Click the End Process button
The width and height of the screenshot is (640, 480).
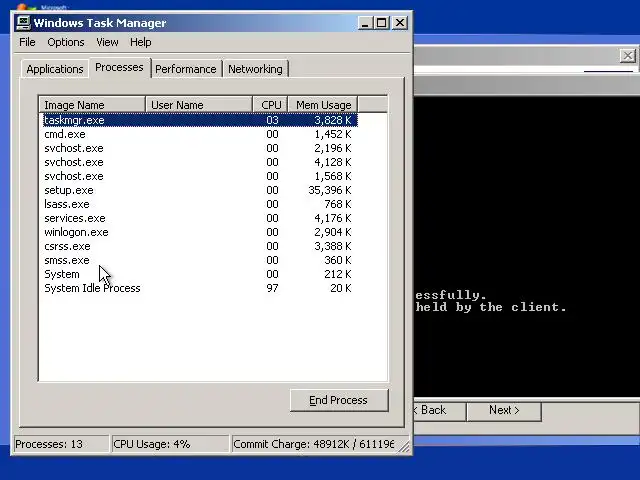point(339,400)
